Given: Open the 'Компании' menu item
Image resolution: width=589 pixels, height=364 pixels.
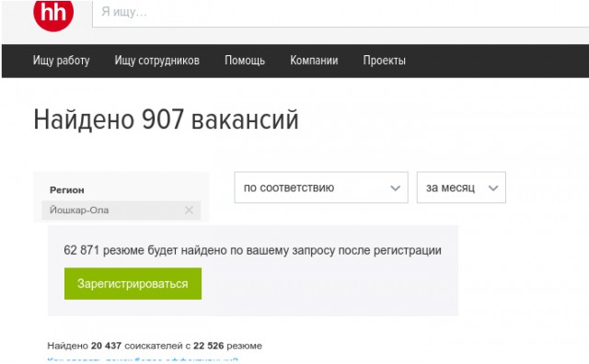Looking at the screenshot, I should tap(314, 61).
